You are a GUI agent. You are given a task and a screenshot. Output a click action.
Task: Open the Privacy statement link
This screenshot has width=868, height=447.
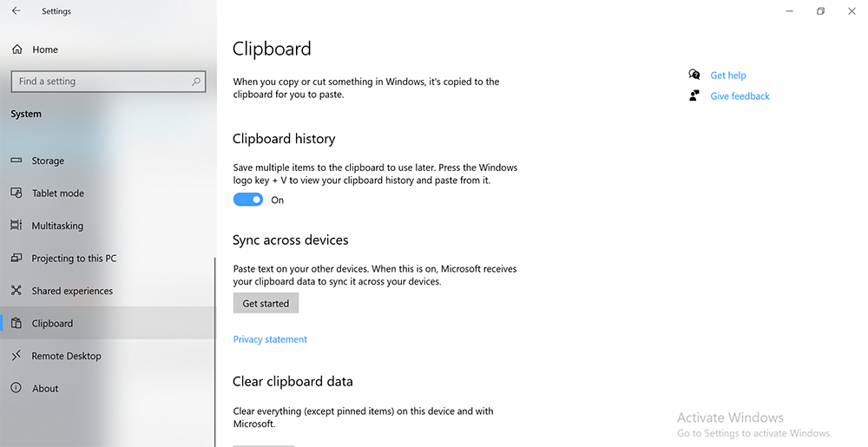(270, 339)
